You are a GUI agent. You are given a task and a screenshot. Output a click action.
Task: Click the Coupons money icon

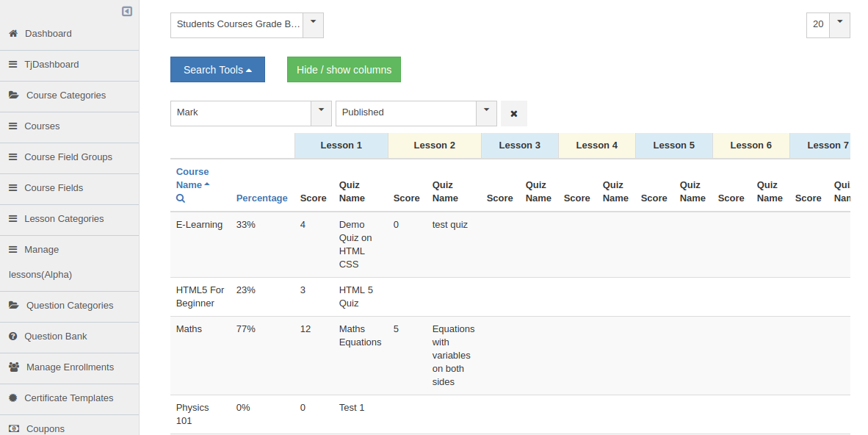pos(14,429)
